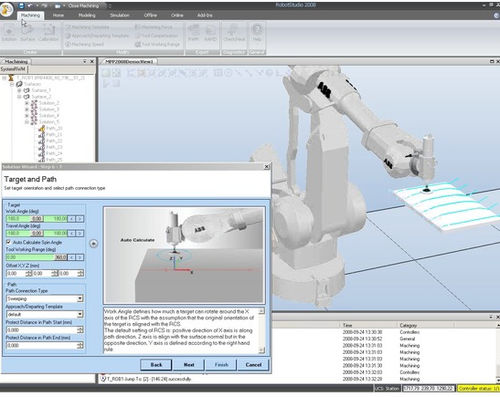
Task: Collapse the Surface_2 tree node
Action: [19, 97]
